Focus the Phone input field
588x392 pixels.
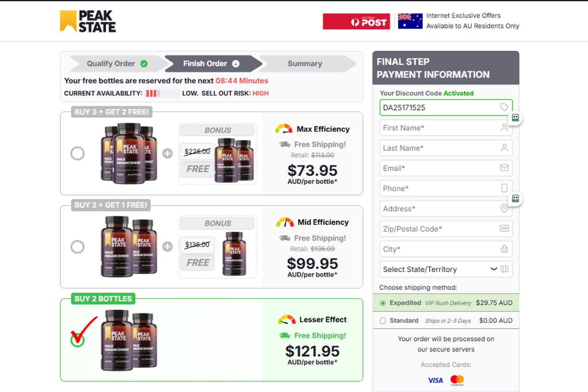point(446,188)
